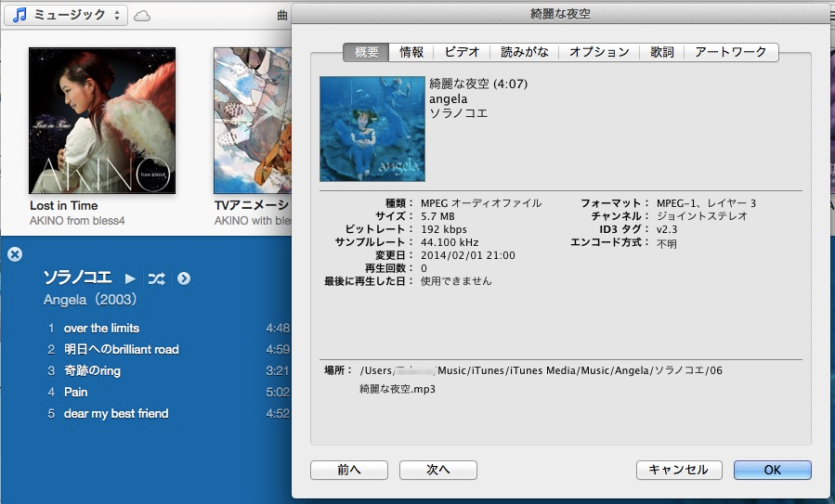Switch to the 読みがな tab

tap(524, 52)
